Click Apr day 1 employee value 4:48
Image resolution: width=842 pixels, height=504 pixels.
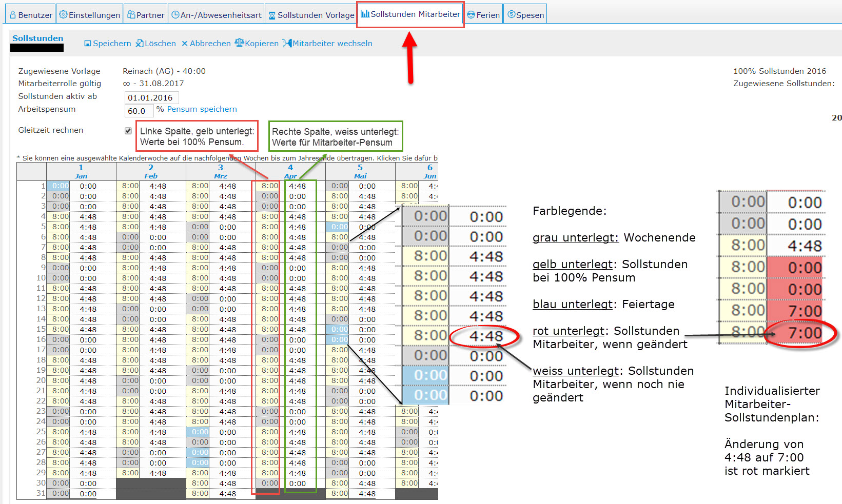coord(298,186)
